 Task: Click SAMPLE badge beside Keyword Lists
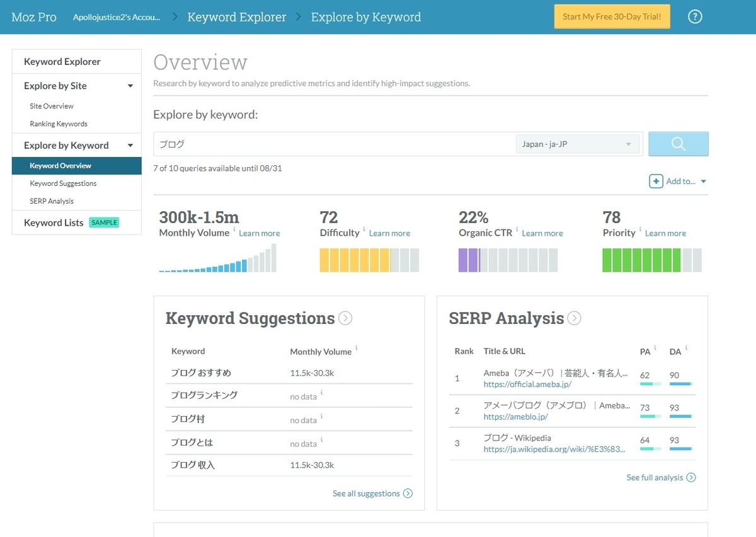104,222
